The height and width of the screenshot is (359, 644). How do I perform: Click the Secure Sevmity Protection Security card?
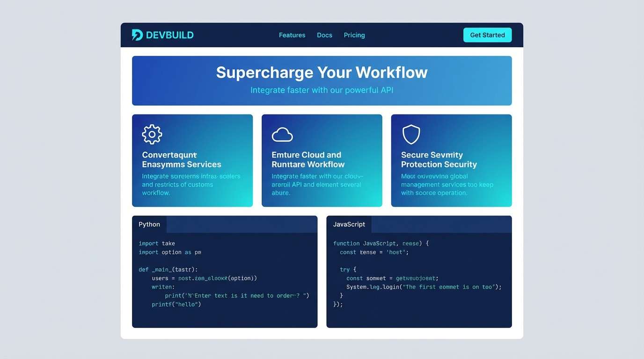451,160
